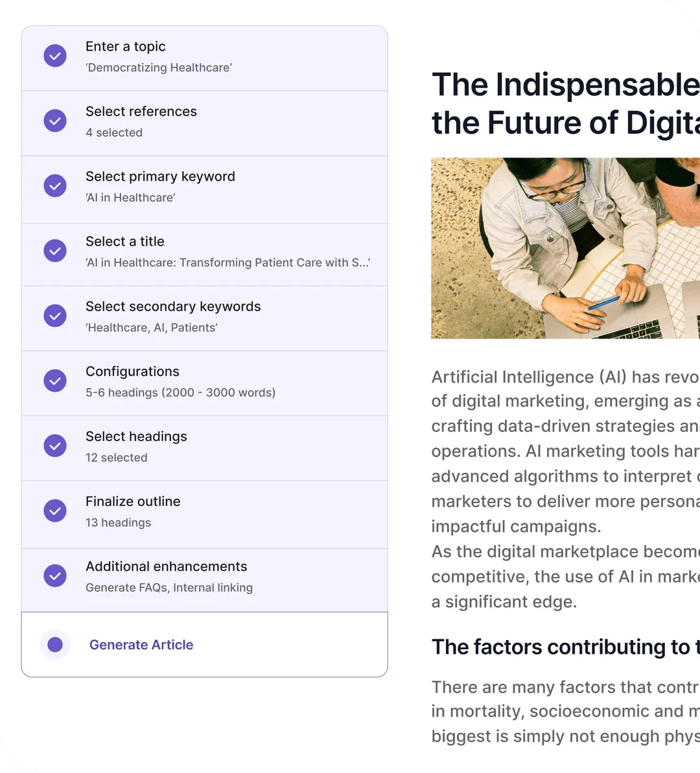The height and width of the screenshot is (773, 700).
Task: Click the checkmark icon beside Finalize outline
Action: 55,510
